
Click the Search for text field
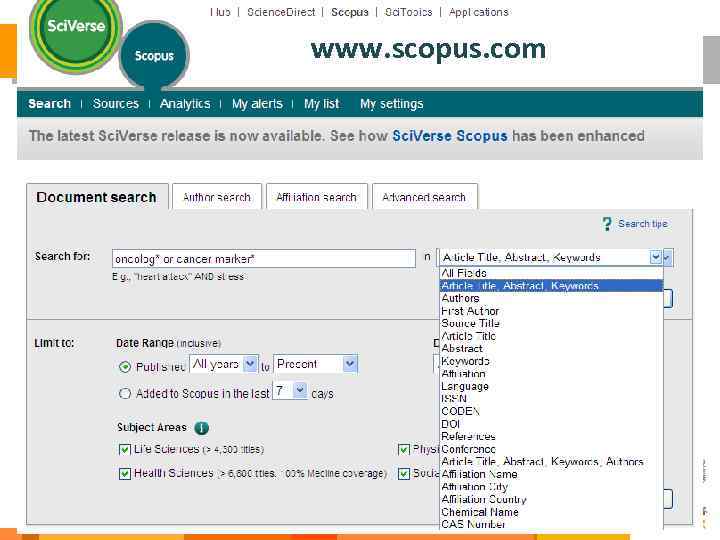[x=264, y=259]
